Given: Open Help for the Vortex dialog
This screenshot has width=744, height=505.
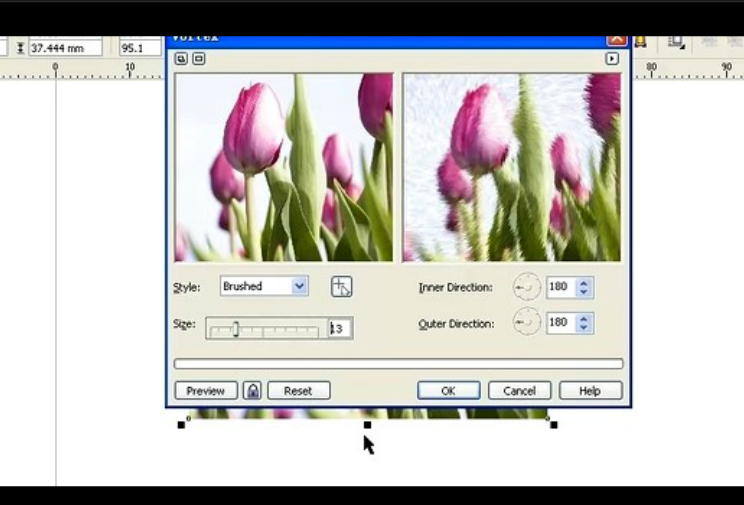Looking at the screenshot, I should [x=590, y=391].
